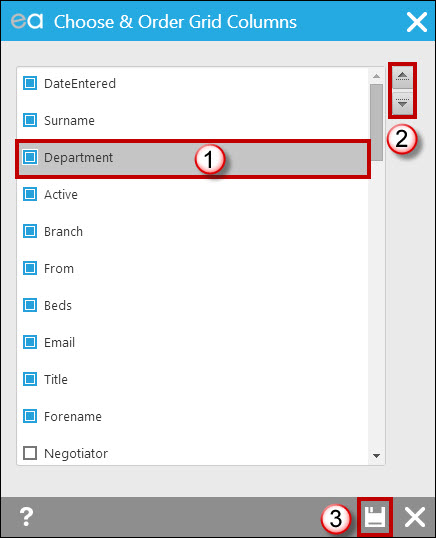436x538 pixels.
Task: Select the From column entry
Action: 193,269
